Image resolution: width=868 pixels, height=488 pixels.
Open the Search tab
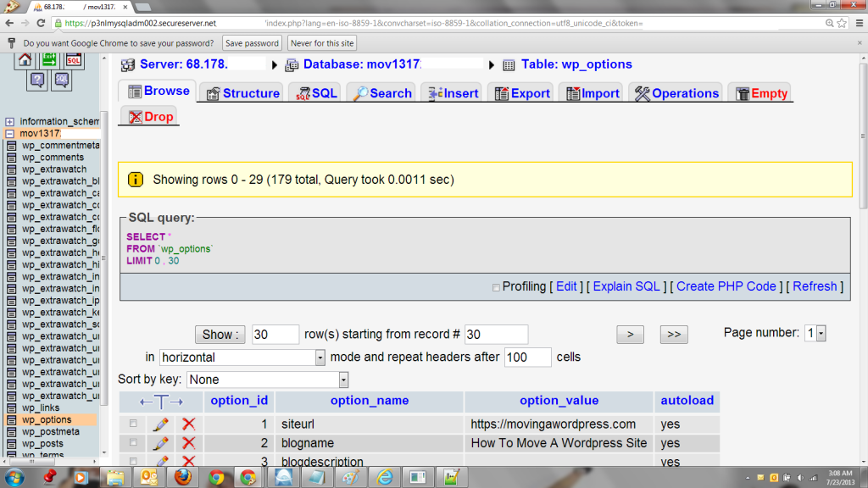pos(382,93)
